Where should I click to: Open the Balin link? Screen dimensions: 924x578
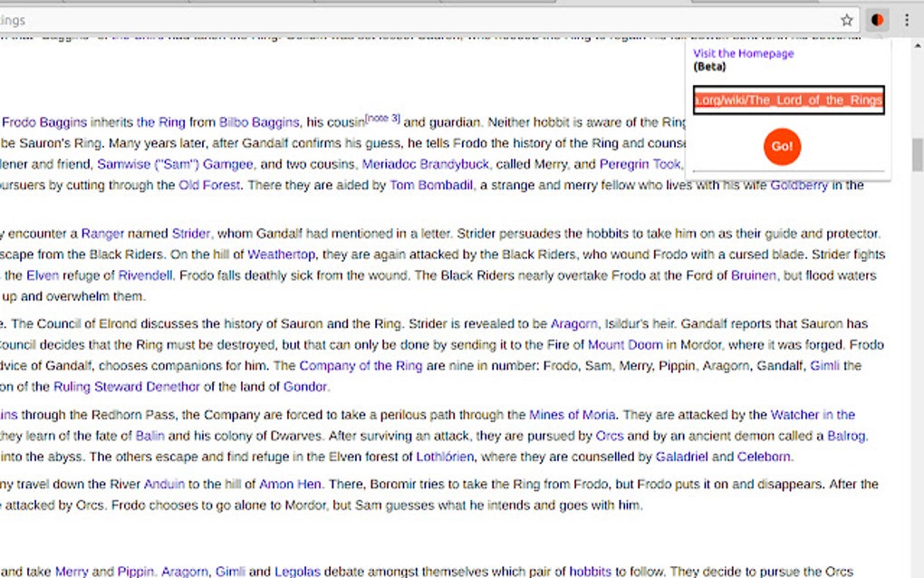click(149, 436)
